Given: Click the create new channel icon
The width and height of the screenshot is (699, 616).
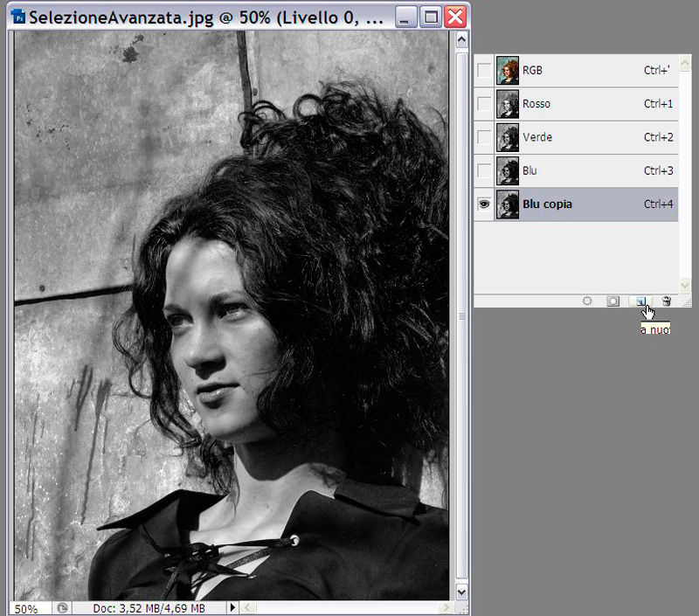Looking at the screenshot, I should pyautogui.click(x=640, y=301).
